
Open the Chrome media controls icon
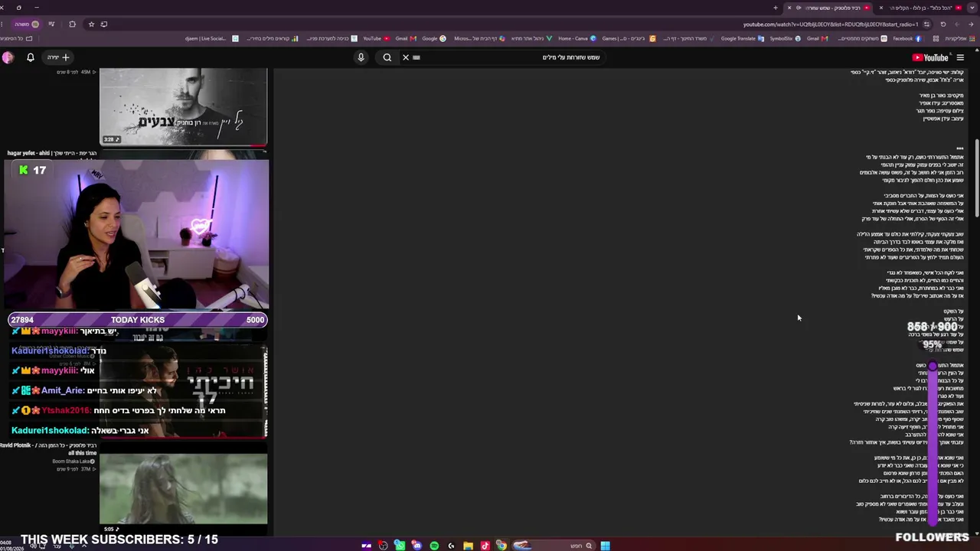tap(51, 24)
